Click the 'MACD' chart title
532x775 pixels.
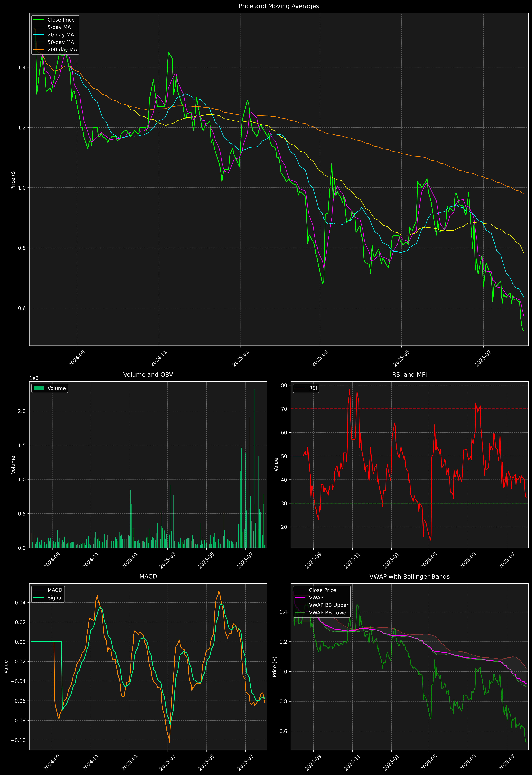tap(148, 577)
